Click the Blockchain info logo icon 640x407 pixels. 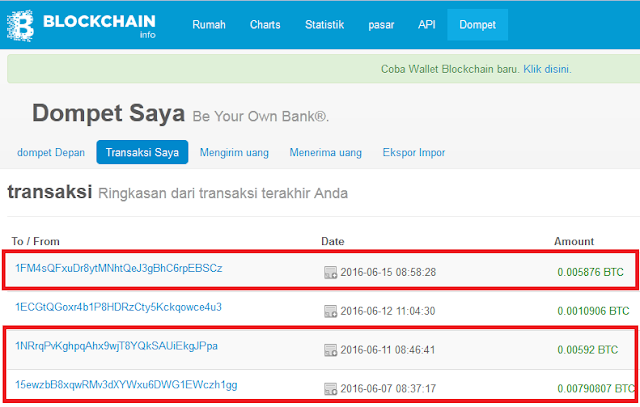click(20, 25)
